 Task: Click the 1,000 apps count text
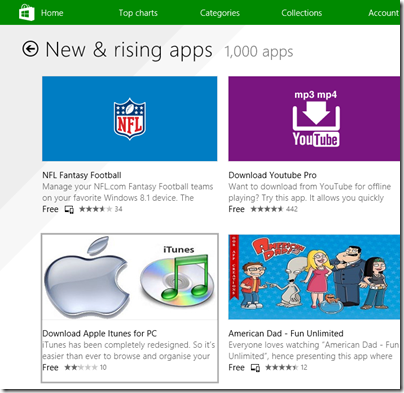point(259,52)
